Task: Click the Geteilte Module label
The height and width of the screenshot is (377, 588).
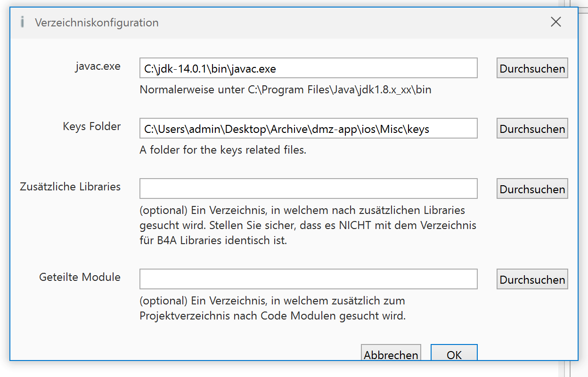Action: 80,277
